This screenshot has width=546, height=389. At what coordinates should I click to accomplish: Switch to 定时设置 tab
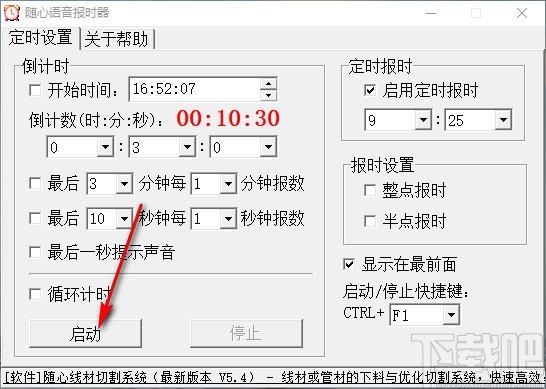[x=41, y=38]
